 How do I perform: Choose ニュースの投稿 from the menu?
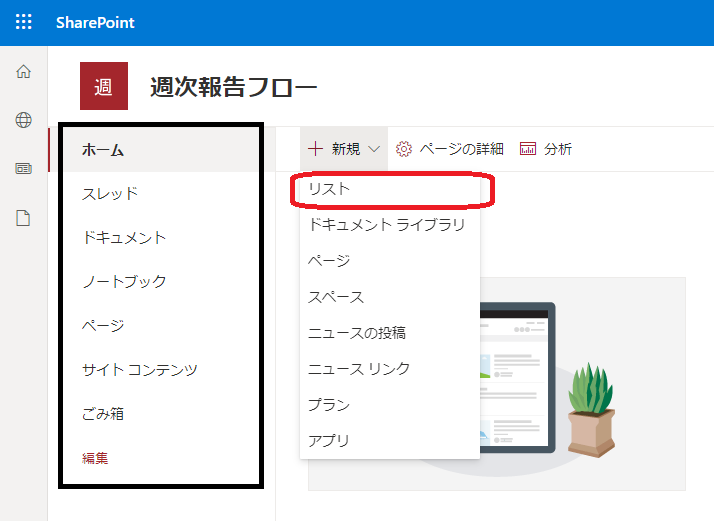(390, 333)
